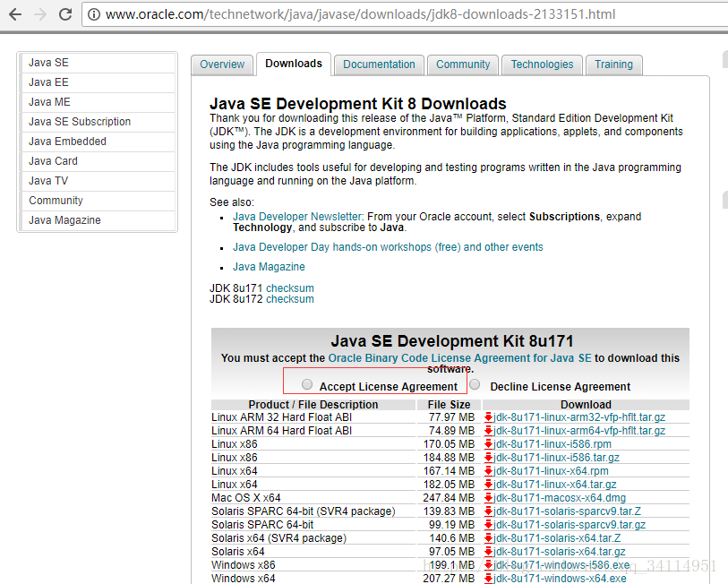Download jdk-8u171-solaris-x64.tar.gz
Viewport: 728px width, 584px height.
(559, 552)
